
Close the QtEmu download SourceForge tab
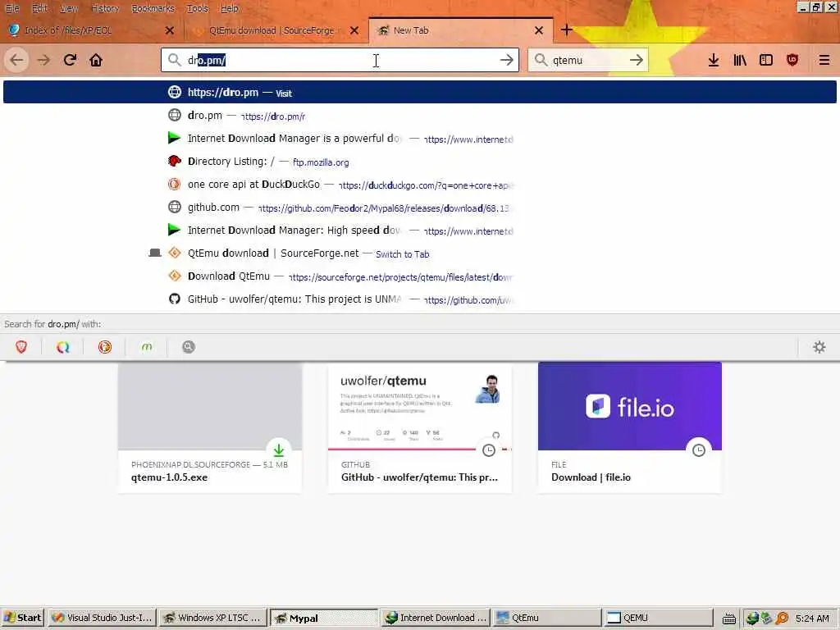point(354,30)
